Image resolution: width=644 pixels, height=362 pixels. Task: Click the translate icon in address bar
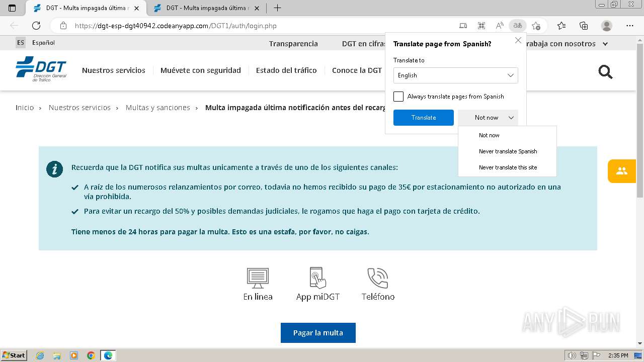pyautogui.click(x=518, y=26)
